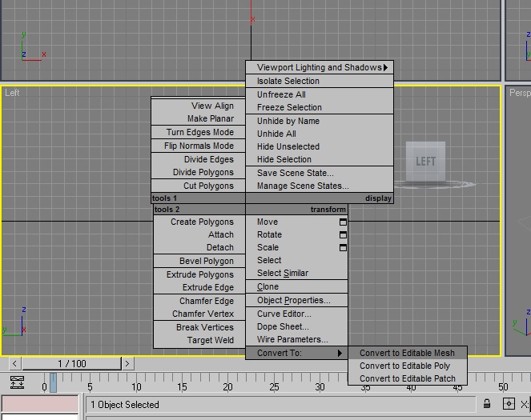Choose View Align in tools 1

pyautogui.click(x=199, y=106)
